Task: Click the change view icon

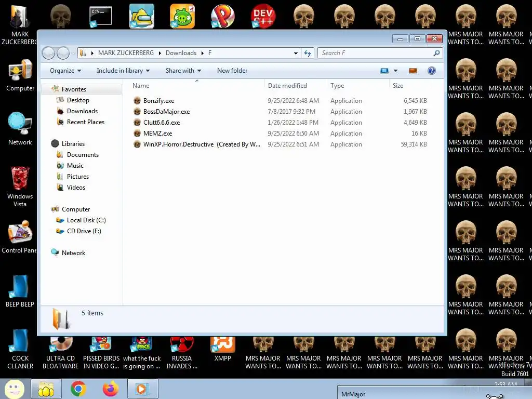Action: click(x=384, y=71)
